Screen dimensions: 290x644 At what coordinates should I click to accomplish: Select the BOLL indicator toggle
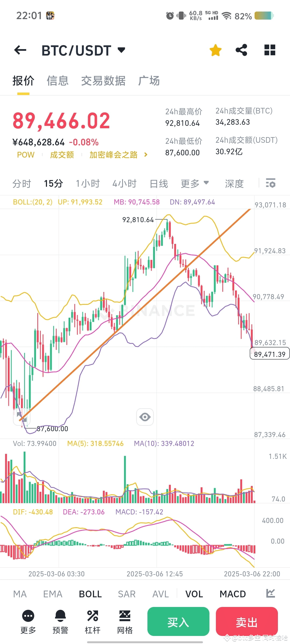[x=90, y=594]
